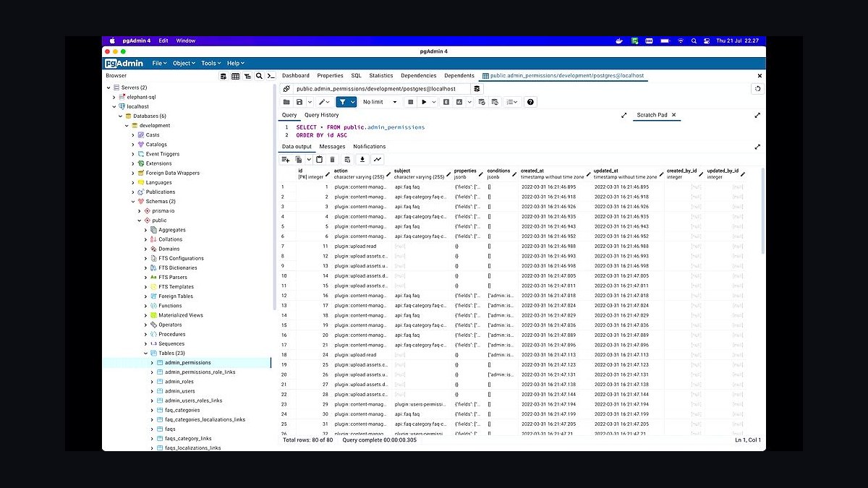Open the Dependents tab
Image resolution: width=868 pixels, height=488 pixels.
[x=459, y=76]
